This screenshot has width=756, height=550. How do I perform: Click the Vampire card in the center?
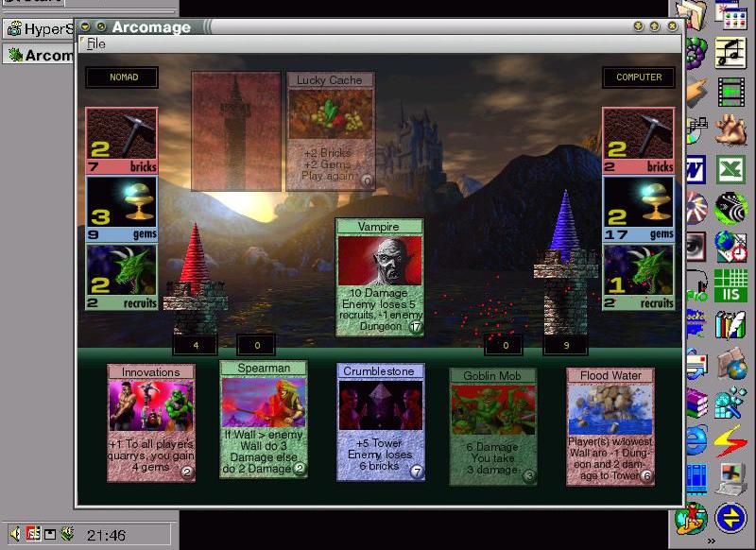(x=380, y=277)
